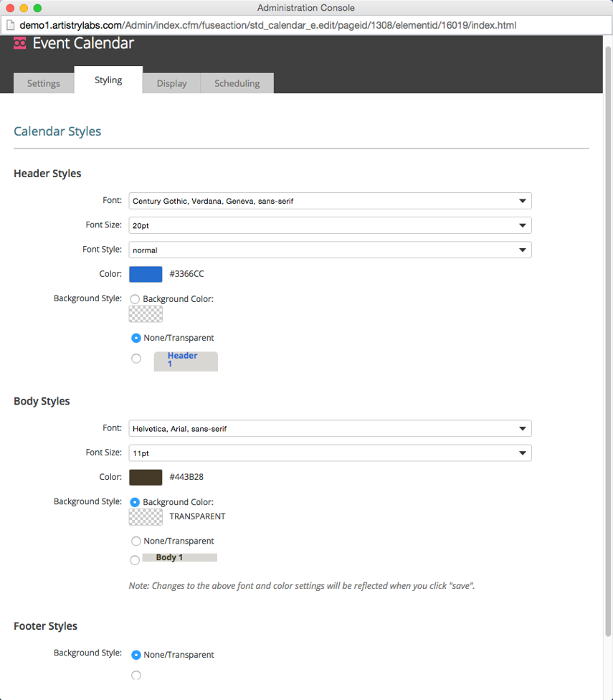
Task: Click the #443B28 hex value text
Action: coord(186,477)
